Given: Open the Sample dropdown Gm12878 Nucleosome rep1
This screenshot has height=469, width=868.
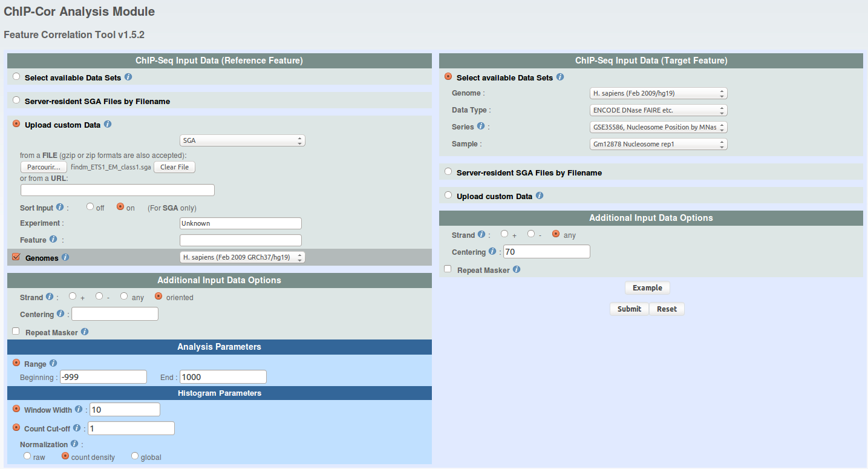Looking at the screenshot, I should 658,144.
